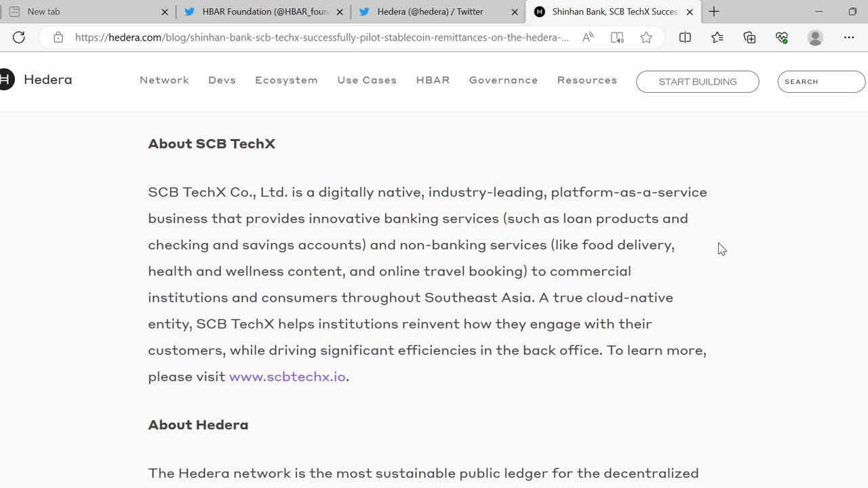This screenshot has width=868, height=488.
Task: Open immersive reader translate icon
Action: pos(617,37)
